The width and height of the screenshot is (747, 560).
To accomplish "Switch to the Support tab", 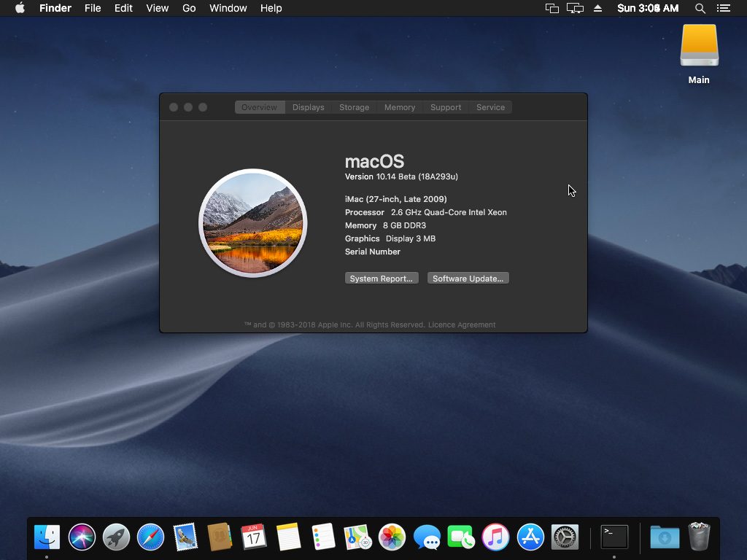I will tap(446, 107).
